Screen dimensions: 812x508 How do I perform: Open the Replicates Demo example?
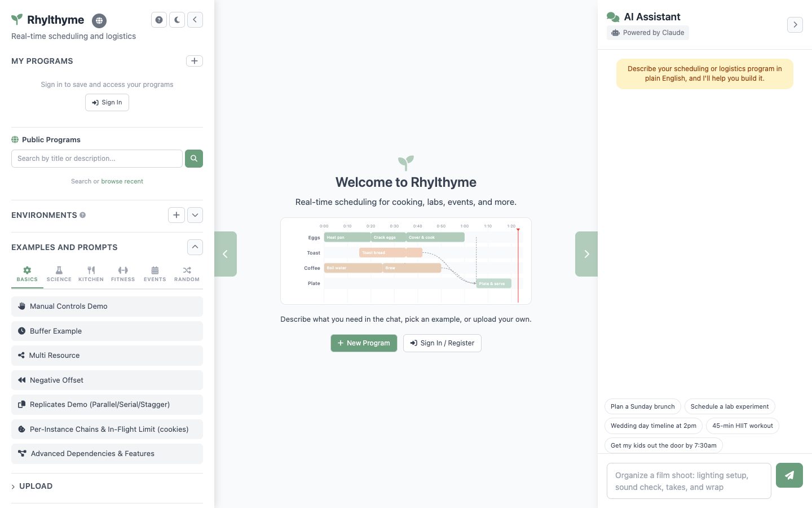pos(107,405)
